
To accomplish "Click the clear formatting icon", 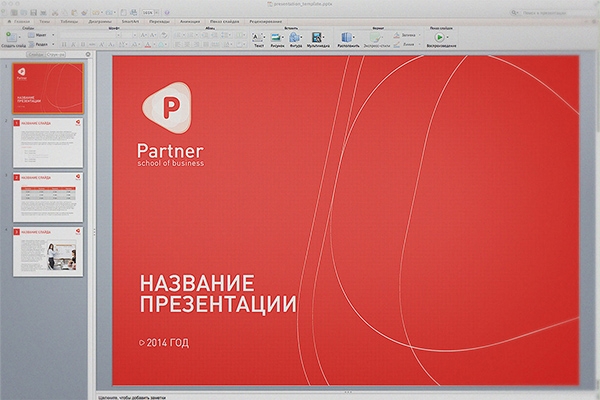I will (164, 35).
